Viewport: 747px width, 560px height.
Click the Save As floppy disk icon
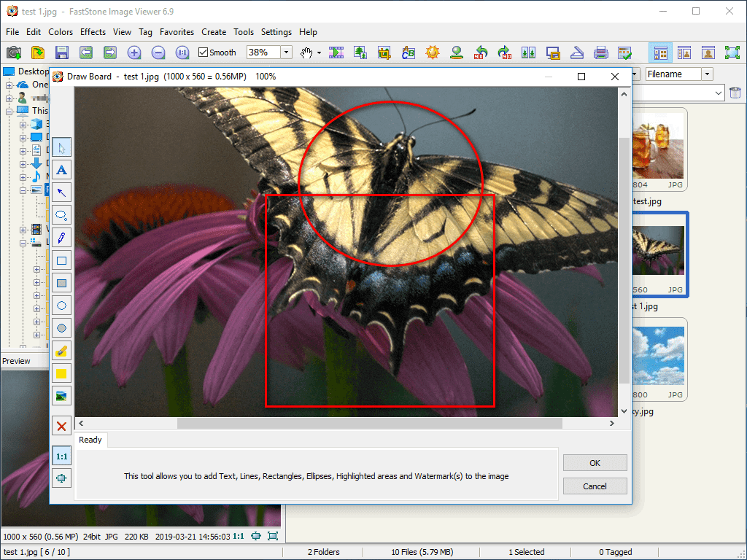click(62, 52)
